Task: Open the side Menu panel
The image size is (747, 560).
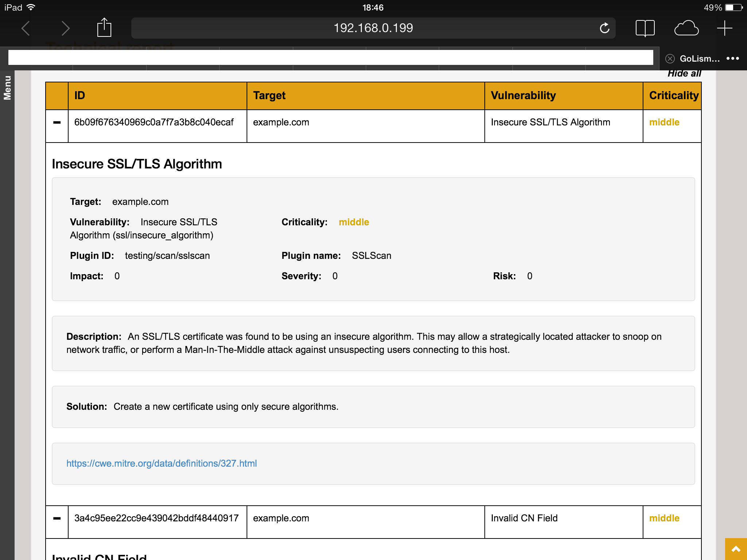Action: click(x=7, y=87)
